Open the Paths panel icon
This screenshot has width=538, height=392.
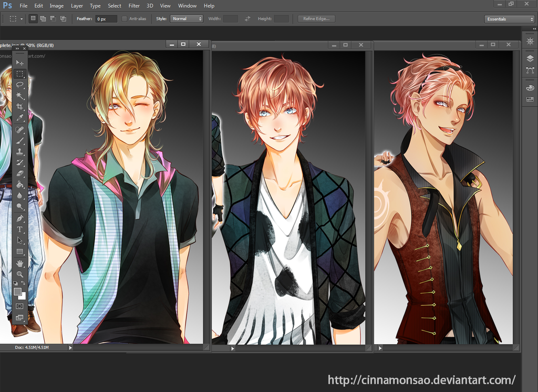(x=530, y=70)
